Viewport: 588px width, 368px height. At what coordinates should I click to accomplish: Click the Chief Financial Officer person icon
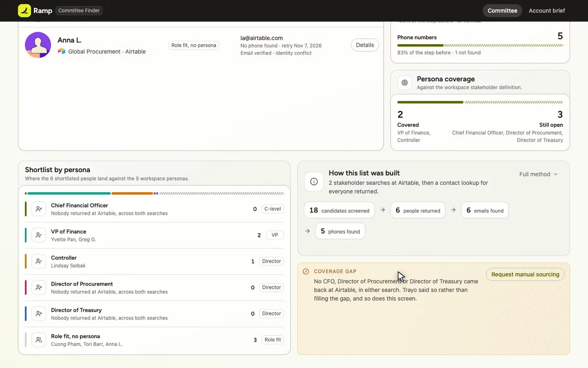click(x=39, y=209)
